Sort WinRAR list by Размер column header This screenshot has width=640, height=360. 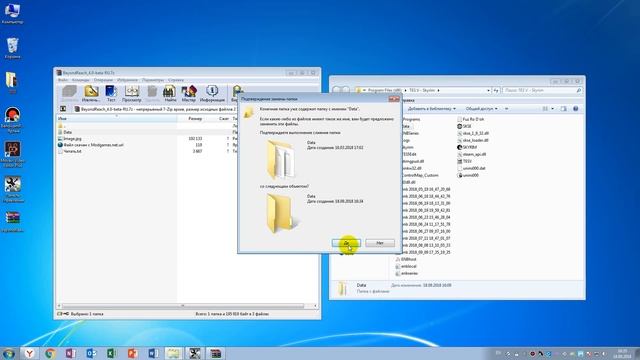tap(191, 118)
